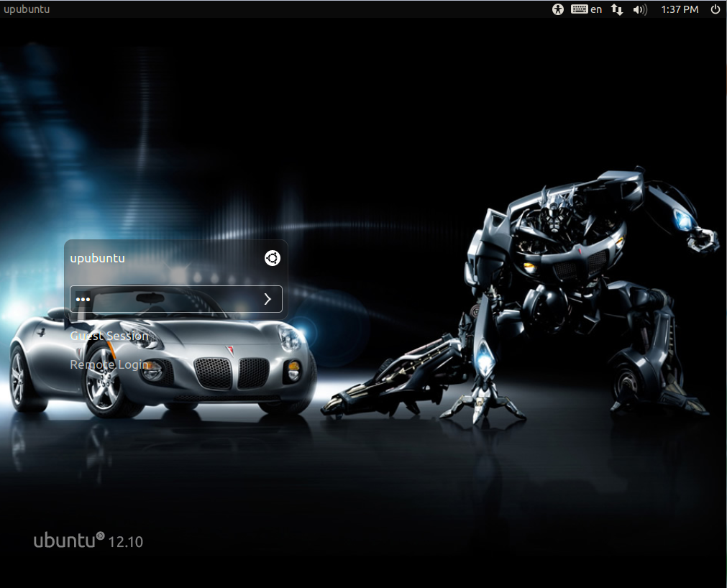Click the blank area beside the upubuntu name

pos(195,258)
